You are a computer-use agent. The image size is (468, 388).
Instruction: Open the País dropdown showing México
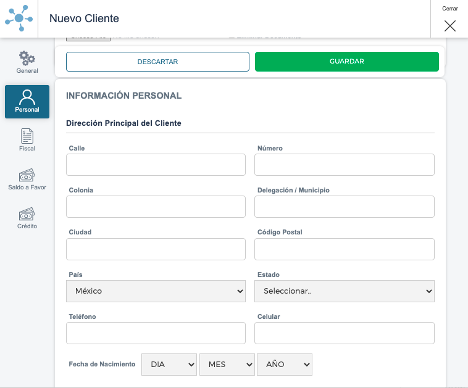(156, 291)
